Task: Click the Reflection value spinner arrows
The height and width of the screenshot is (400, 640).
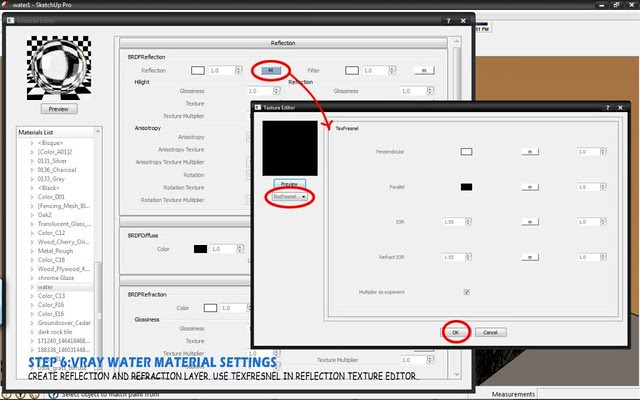Action: tap(239, 71)
